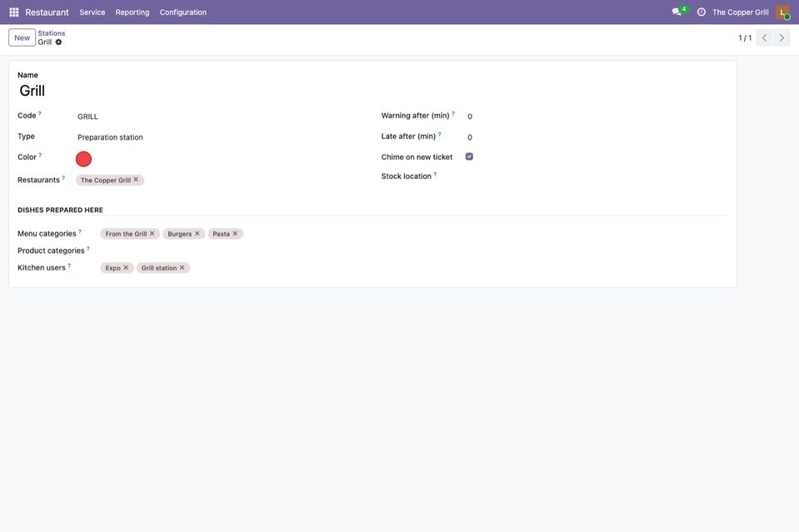Open the conversations chat icon
Viewport: 799px width, 532px height.
(x=677, y=12)
